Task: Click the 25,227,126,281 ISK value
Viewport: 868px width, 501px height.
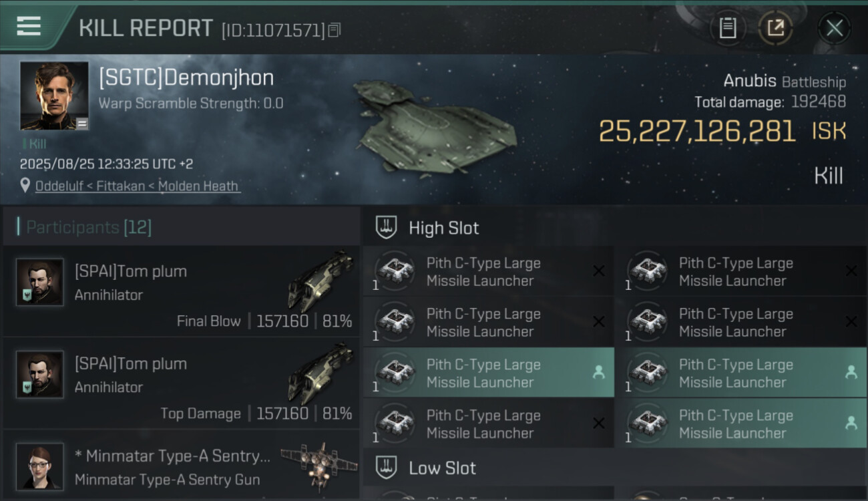Action: coord(696,132)
